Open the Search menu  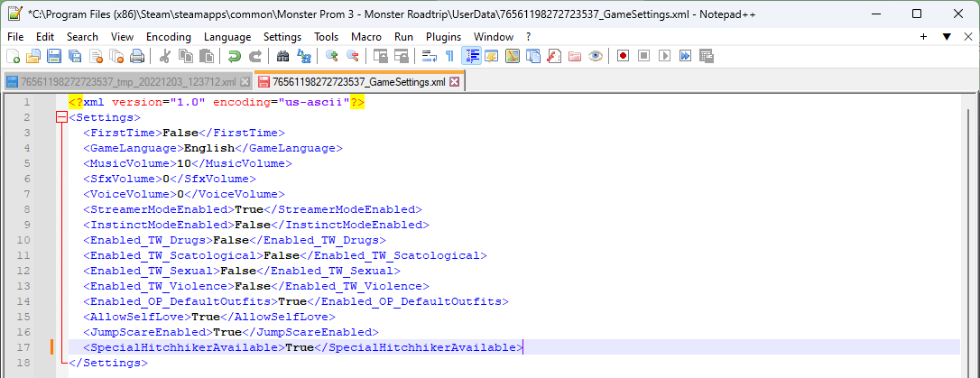click(x=82, y=37)
